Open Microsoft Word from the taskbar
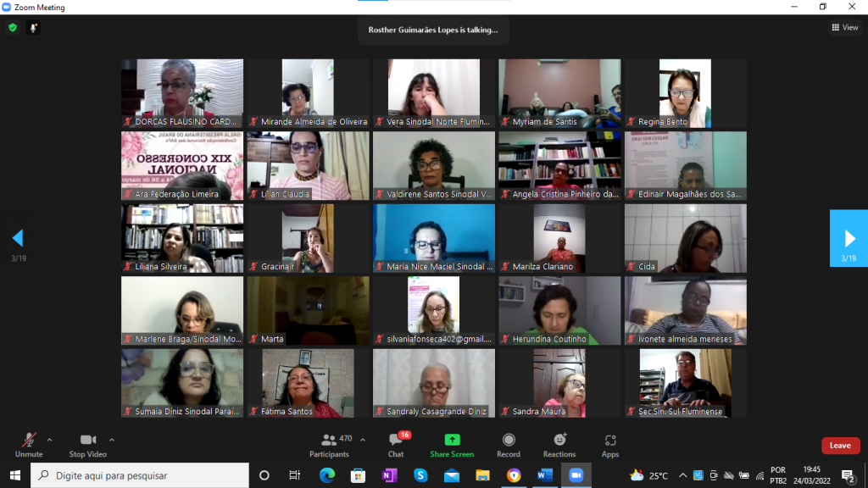This screenshot has width=868, height=488. tap(544, 475)
